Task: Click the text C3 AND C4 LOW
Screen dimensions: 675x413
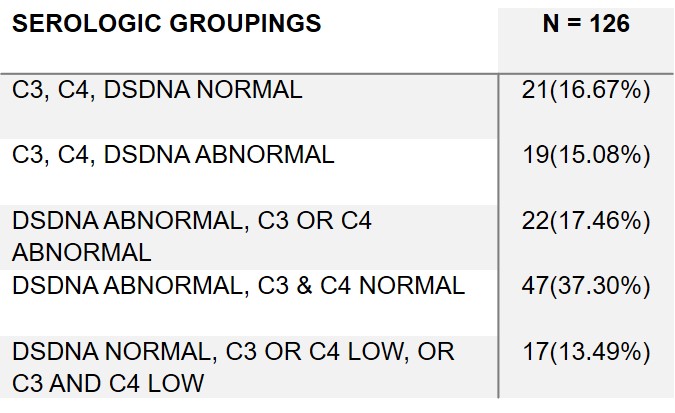Action: (109, 382)
